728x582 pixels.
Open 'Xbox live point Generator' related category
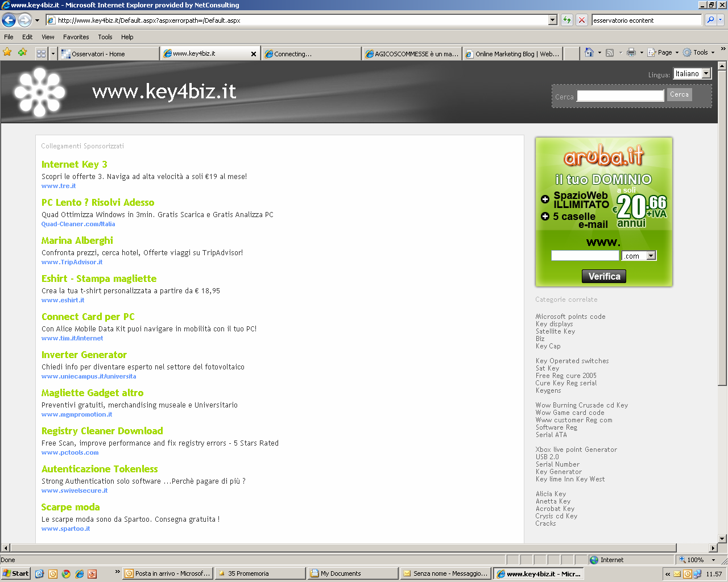click(576, 450)
